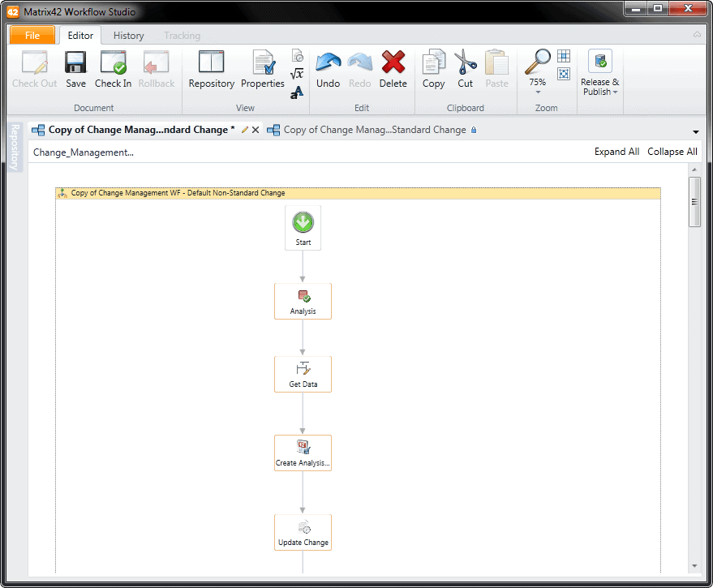Undo the last edit
The height and width of the screenshot is (588, 713).
(x=329, y=69)
